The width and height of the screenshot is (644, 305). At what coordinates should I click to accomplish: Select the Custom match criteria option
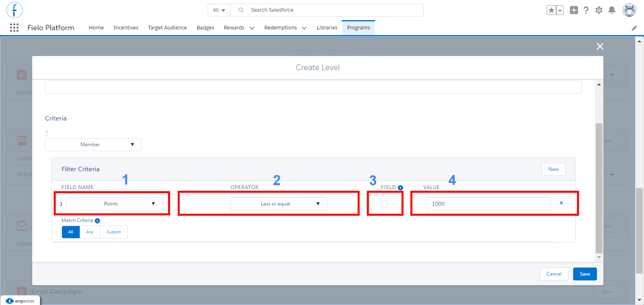click(x=114, y=232)
